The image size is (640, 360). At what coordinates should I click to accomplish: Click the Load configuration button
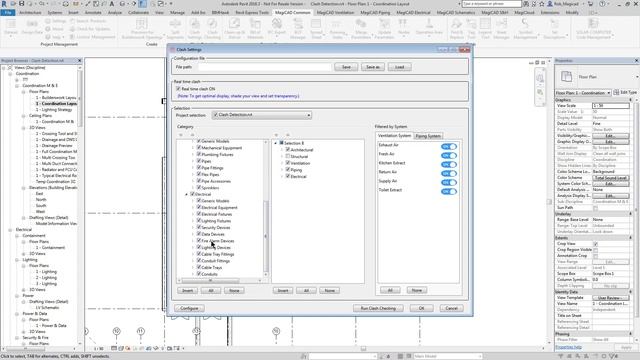tap(399, 67)
